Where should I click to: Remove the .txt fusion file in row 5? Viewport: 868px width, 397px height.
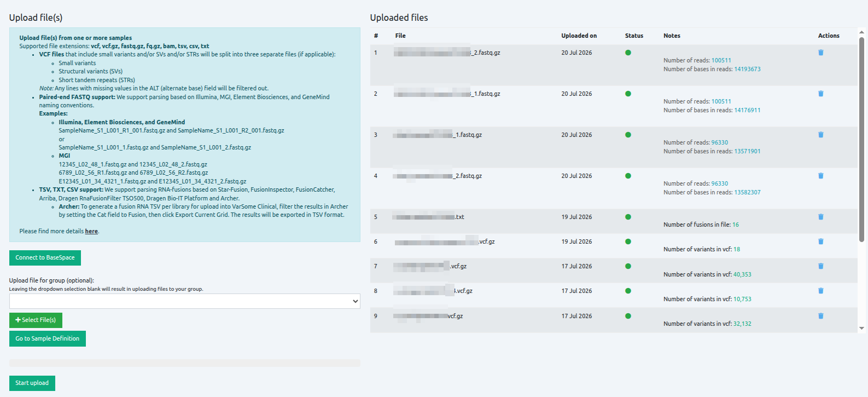point(820,217)
